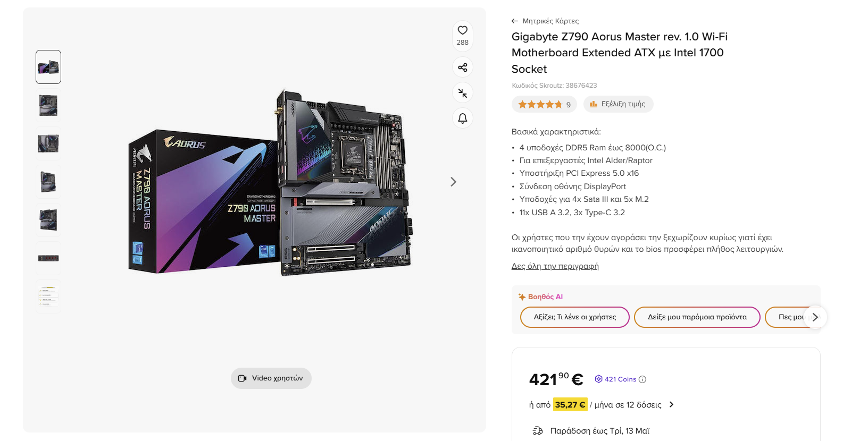The width and height of the screenshot is (868, 441).
Task: Add product to favorites with heart icon
Action: point(462,30)
